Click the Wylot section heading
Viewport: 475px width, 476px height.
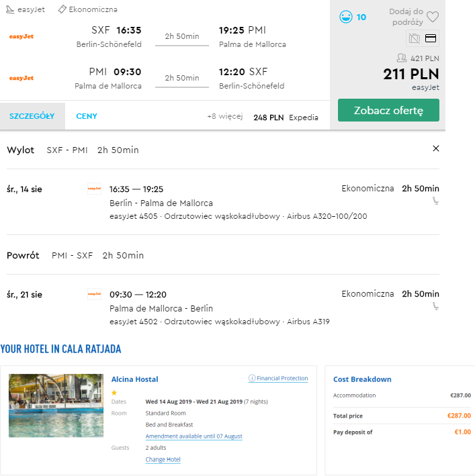pos(20,150)
